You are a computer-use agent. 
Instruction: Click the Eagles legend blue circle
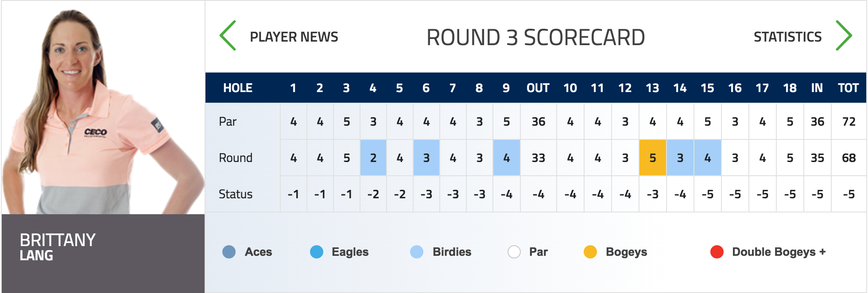pos(317,252)
